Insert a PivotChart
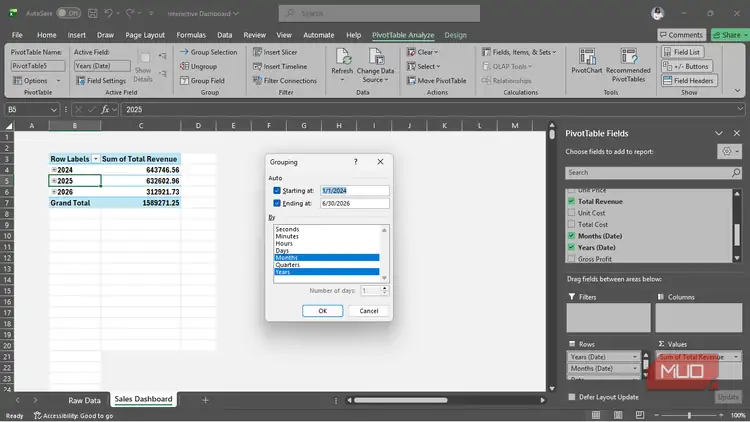The height and width of the screenshot is (422, 750). click(x=587, y=61)
